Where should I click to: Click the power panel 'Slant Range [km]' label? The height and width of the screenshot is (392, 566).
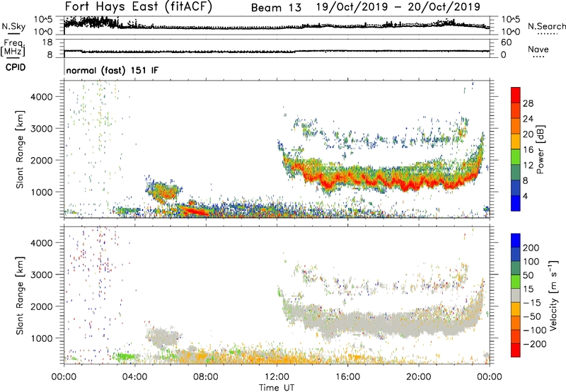(20, 149)
